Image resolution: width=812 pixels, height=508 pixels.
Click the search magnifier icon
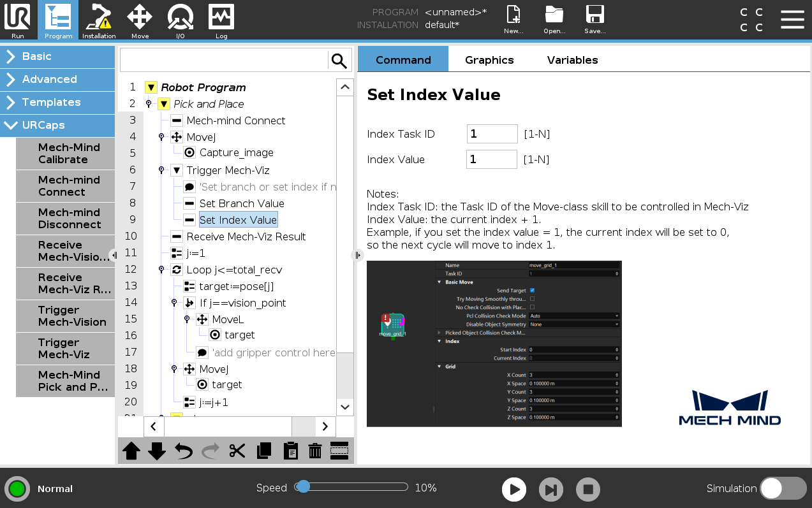tap(339, 61)
